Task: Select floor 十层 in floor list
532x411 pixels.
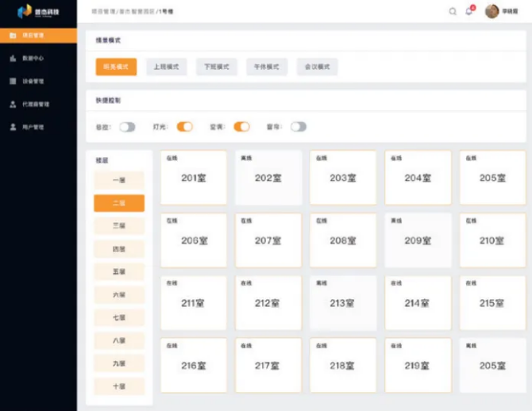Action: pyautogui.click(x=119, y=386)
